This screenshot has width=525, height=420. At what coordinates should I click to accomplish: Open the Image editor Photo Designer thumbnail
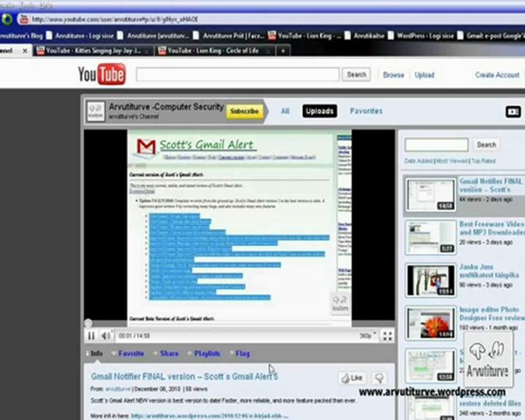[x=430, y=323]
